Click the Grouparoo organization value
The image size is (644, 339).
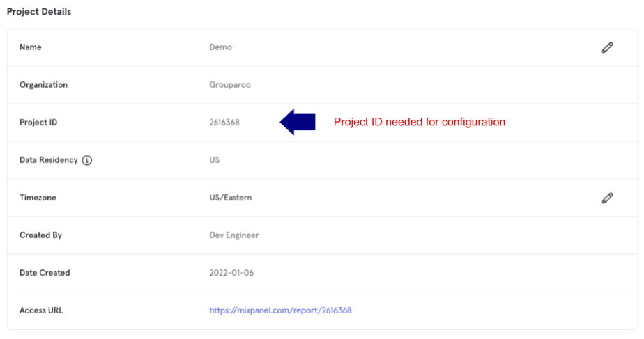tap(230, 85)
